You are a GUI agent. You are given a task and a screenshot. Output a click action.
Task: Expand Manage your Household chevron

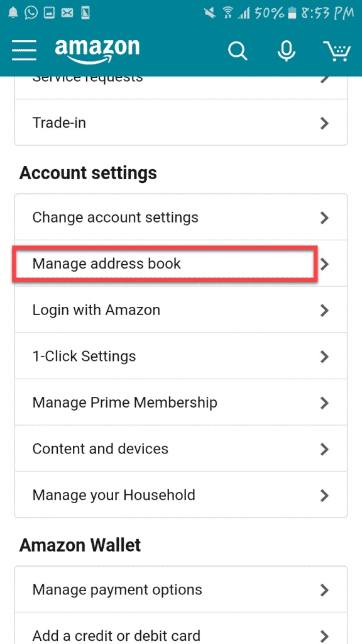pyautogui.click(x=325, y=495)
